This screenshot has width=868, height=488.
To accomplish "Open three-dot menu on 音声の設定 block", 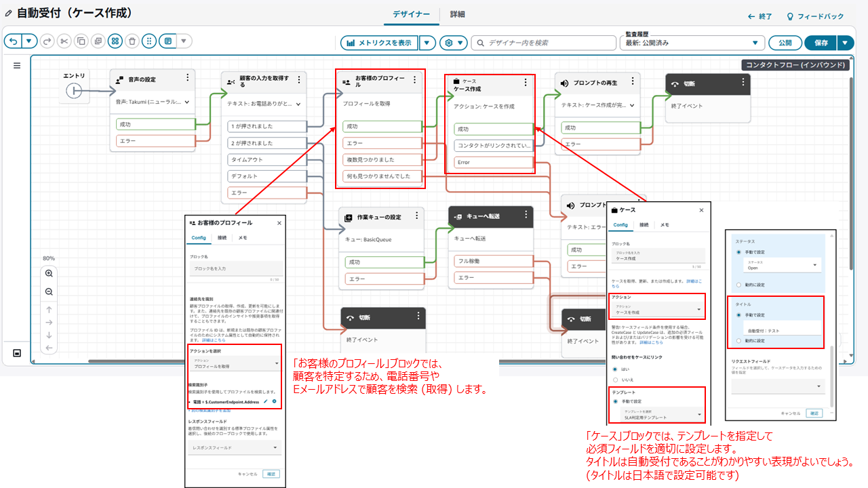I will [x=187, y=78].
